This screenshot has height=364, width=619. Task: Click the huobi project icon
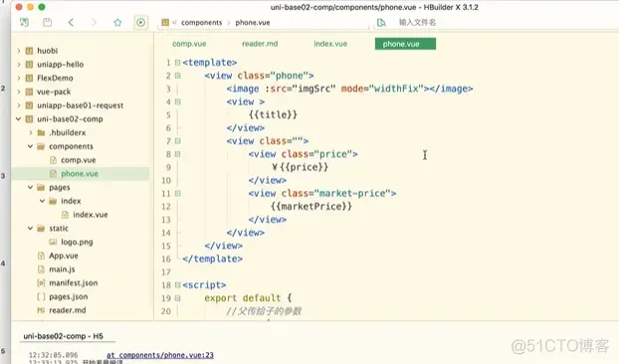coord(29,51)
